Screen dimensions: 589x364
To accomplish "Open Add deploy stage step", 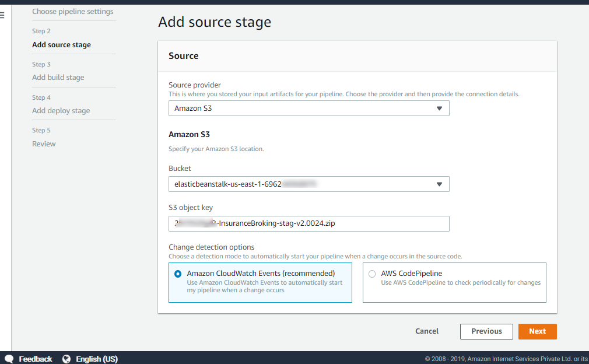I will click(x=61, y=111).
